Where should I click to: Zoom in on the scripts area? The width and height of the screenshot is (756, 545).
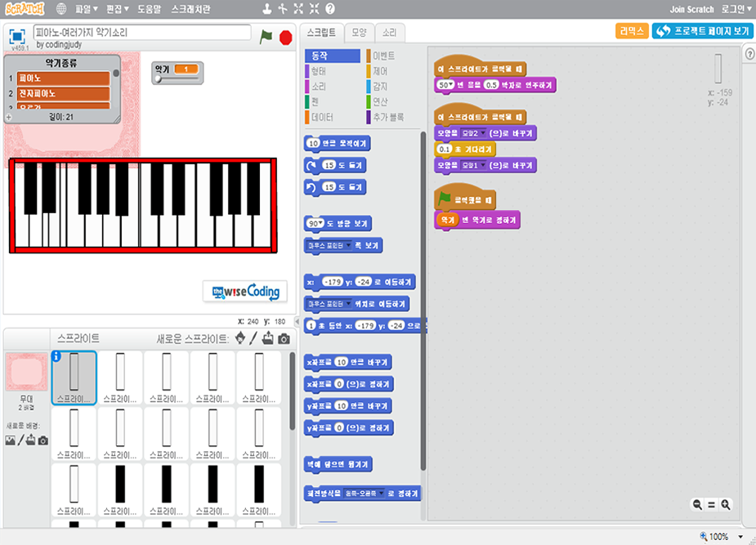[725, 505]
